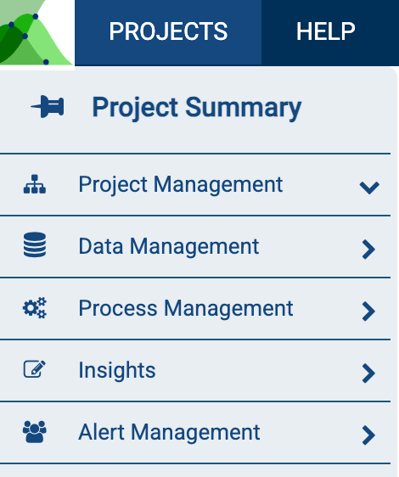
Task: Expand Data Management with its right chevron
Action: [x=369, y=249]
